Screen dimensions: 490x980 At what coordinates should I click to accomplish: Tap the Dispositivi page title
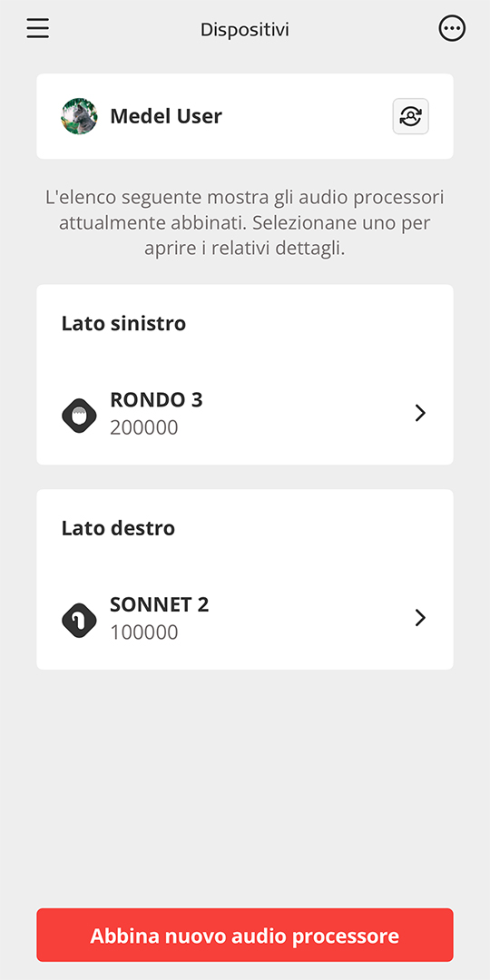click(x=245, y=29)
